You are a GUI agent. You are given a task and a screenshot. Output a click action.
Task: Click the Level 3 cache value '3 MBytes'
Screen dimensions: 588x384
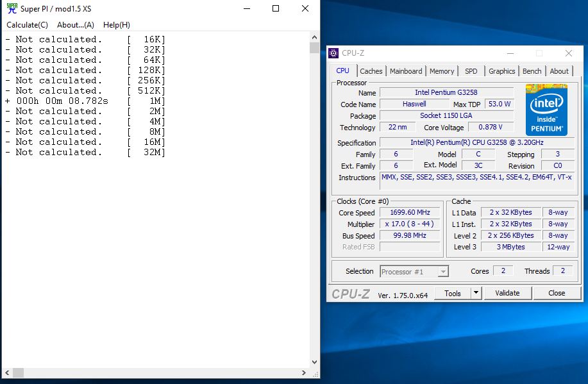click(511, 247)
